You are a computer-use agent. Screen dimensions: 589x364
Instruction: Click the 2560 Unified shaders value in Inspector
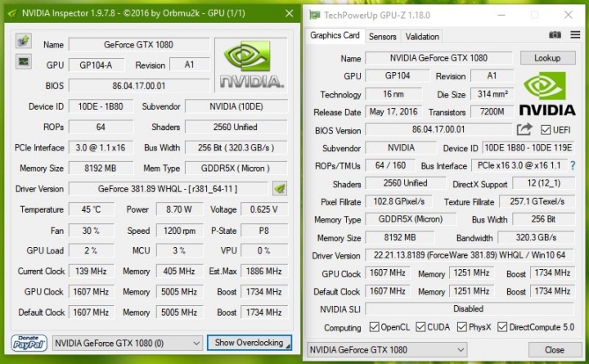(236, 127)
